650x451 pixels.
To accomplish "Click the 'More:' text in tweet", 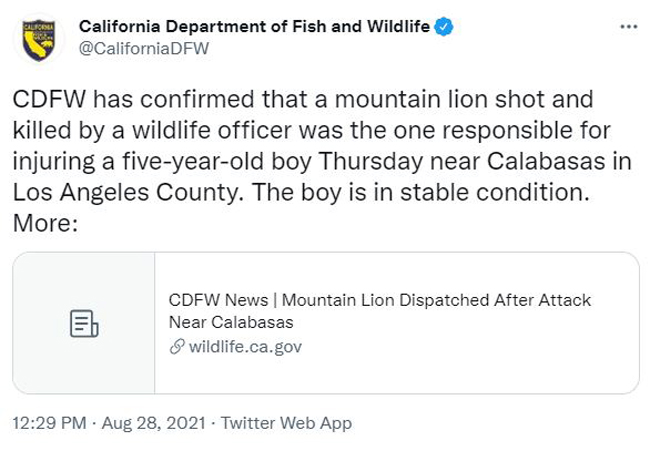I will tap(45, 223).
